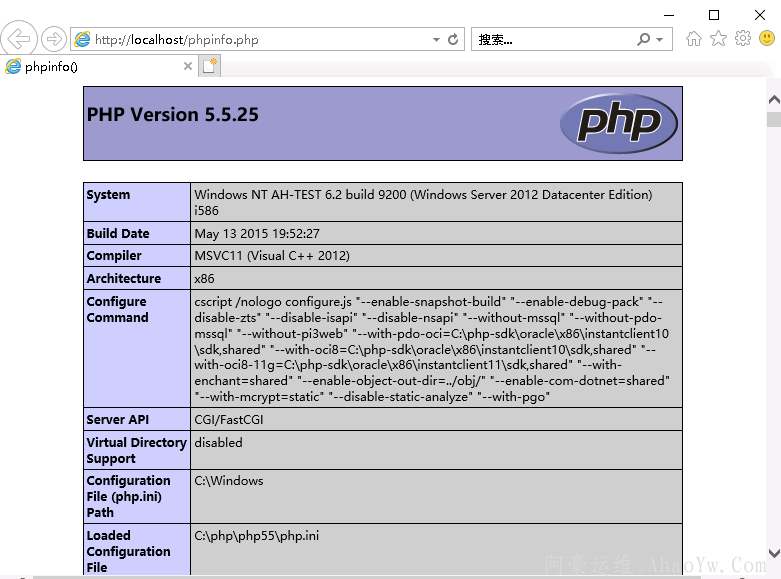This screenshot has height=579, width=781.
Task: Click the browser Back arrow button
Action: (x=19, y=39)
